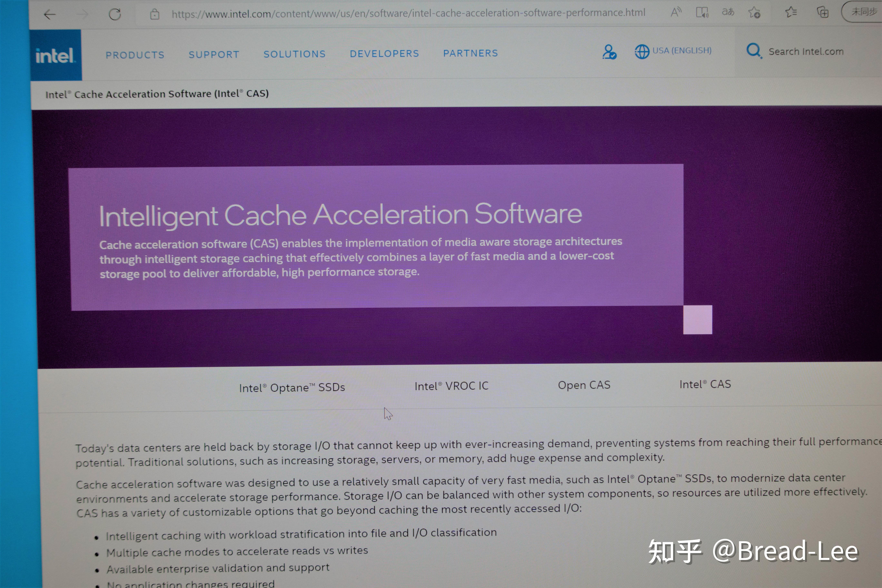Open the DEVELOPERS menu

[x=384, y=54]
